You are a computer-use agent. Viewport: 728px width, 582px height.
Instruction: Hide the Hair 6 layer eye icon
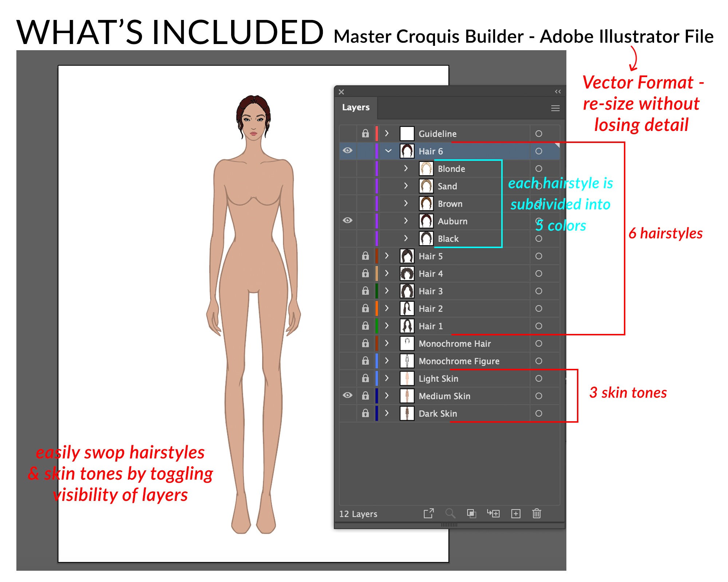click(x=348, y=151)
